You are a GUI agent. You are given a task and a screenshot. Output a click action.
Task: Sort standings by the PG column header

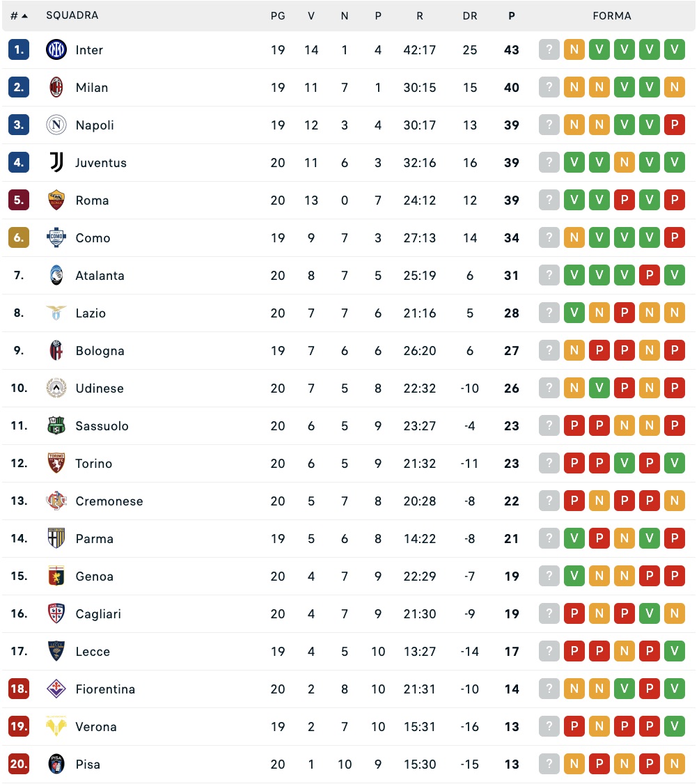tap(278, 15)
